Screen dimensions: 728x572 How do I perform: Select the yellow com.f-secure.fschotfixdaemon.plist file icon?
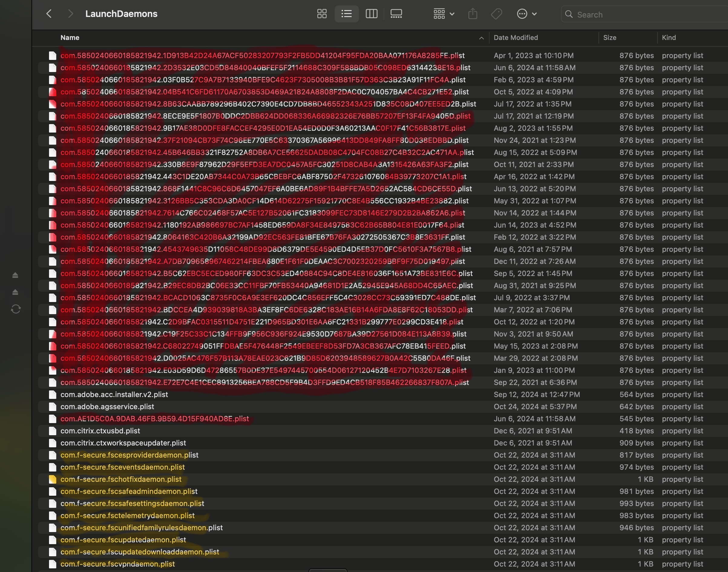pos(53,479)
